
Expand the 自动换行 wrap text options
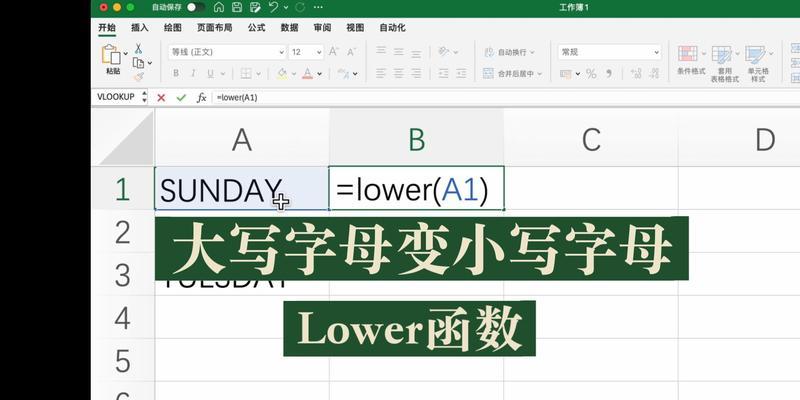coord(532,52)
